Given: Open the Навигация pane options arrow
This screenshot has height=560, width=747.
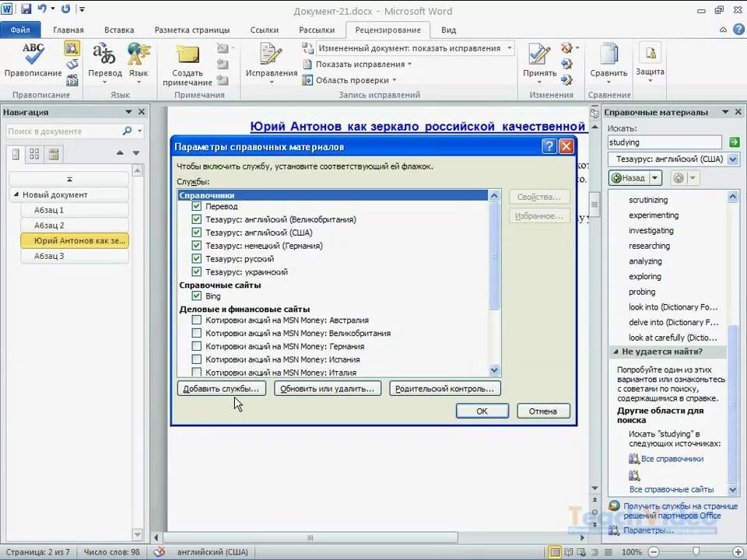Looking at the screenshot, I should pyautogui.click(x=128, y=112).
